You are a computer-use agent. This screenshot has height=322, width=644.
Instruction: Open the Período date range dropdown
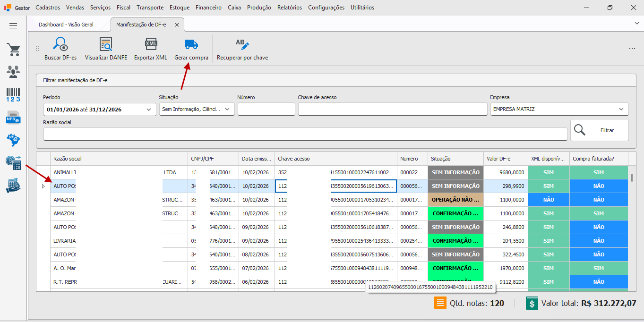(149, 110)
